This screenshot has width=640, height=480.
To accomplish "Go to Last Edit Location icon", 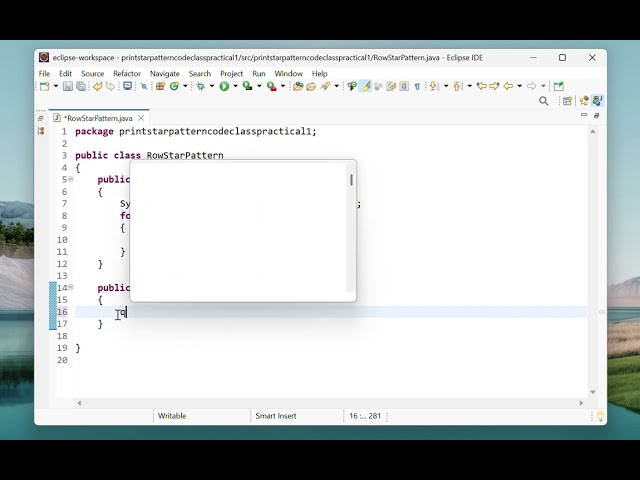I will click(482, 86).
